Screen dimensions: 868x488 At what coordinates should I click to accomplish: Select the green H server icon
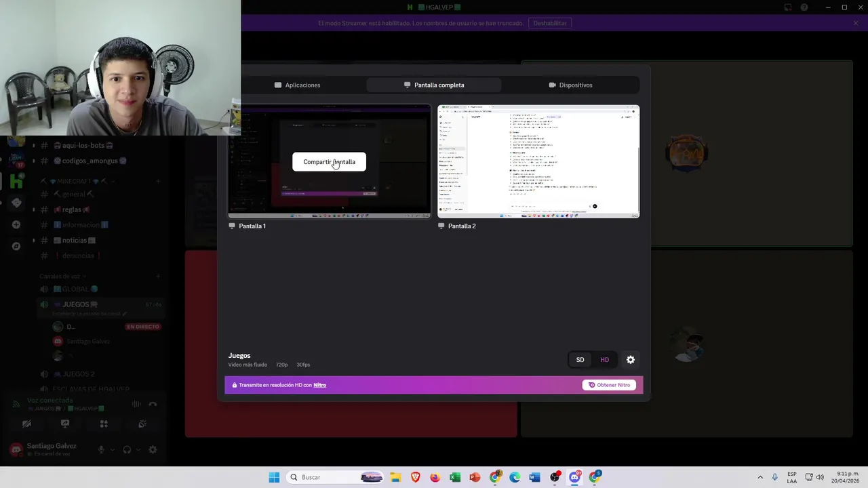click(x=16, y=181)
